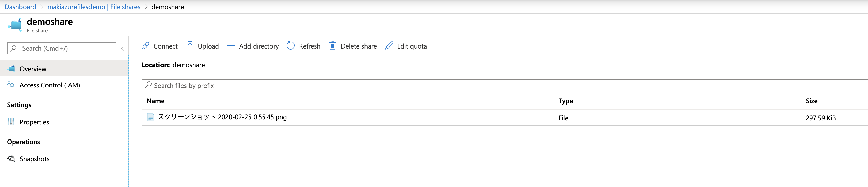The width and height of the screenshot is (868, 187).
Task: Focus the Search files by prefix field
Action: coord(505,85)
